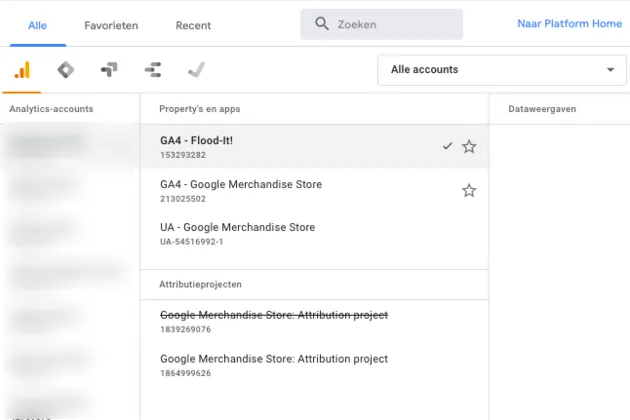Click the Zoeken search field
Viewport: 630px width, 420px height.
(x=382, y=24)
